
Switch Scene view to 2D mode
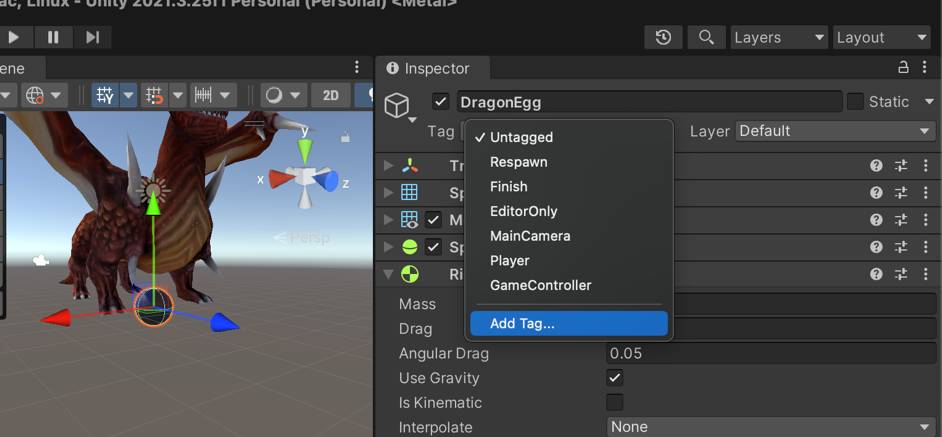coord(330,95)
